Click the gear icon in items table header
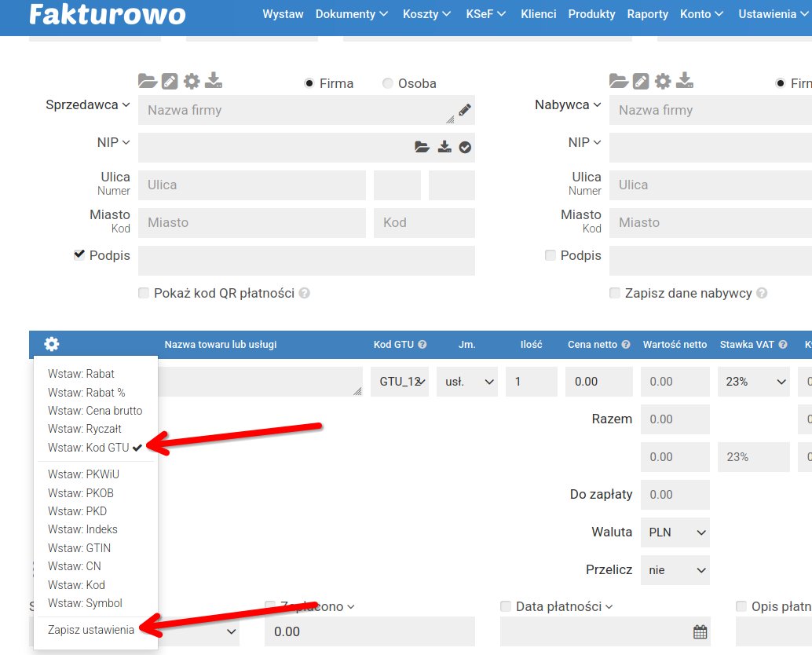Screen dimensions: 812x655 pos(51,344)
